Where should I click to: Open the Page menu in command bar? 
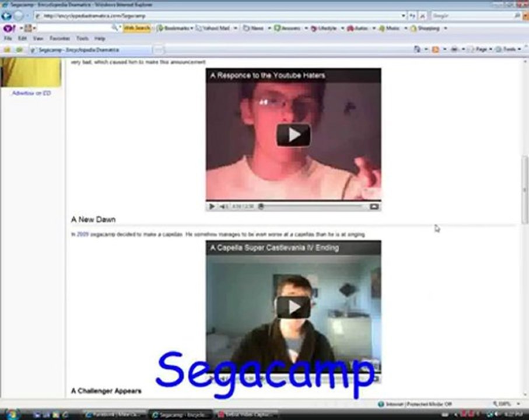(x=481, y=49)
